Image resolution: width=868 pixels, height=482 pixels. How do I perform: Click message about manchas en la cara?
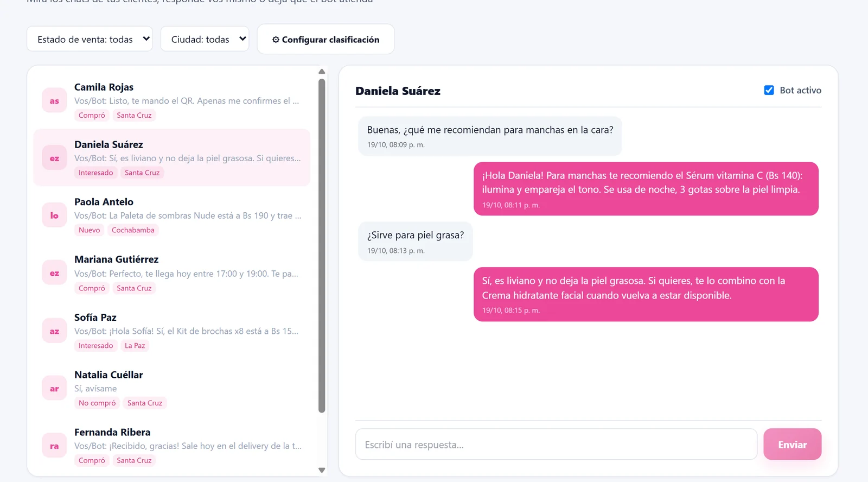tap(490, 136)
